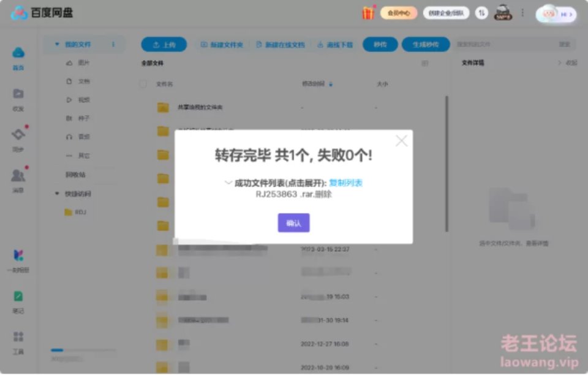Click the 秒传 button
The image size is (588, 375).
pyautogui.click(x=380, y=44)
